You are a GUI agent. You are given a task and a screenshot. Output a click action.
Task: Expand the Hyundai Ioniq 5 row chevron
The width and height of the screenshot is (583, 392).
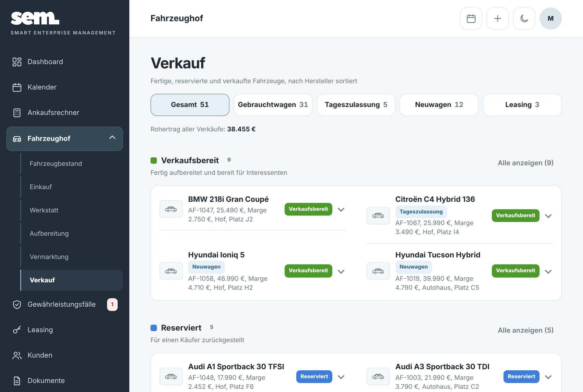coord(341,271)
